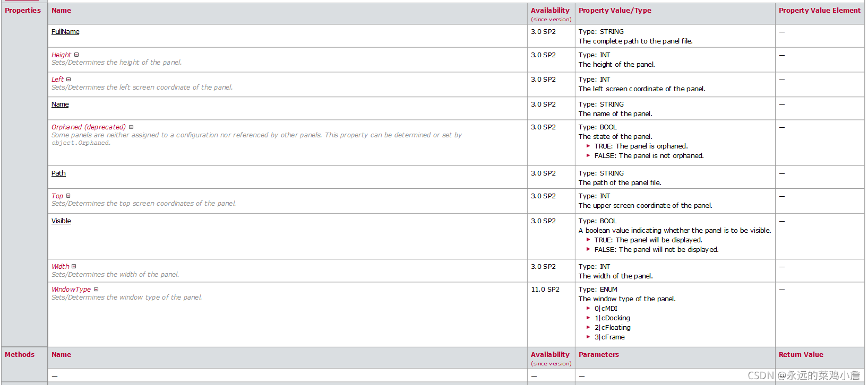Open the Path property link
The height and width of the screenshot is (385, 868).
(x=58, y=173)
